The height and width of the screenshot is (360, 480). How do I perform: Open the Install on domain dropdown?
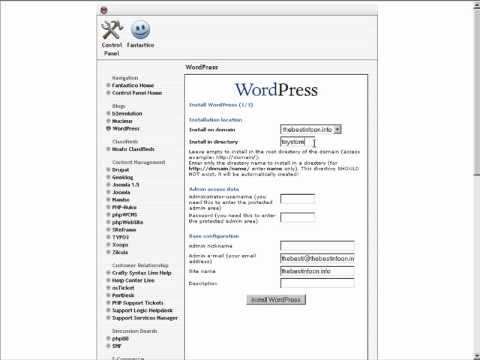[x=311, y=129]
